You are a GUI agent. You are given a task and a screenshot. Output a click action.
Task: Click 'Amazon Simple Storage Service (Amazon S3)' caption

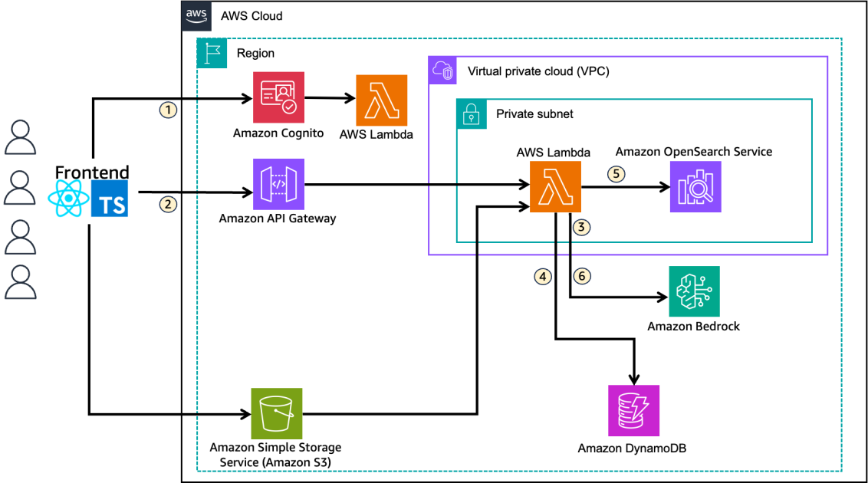point(275,455)
